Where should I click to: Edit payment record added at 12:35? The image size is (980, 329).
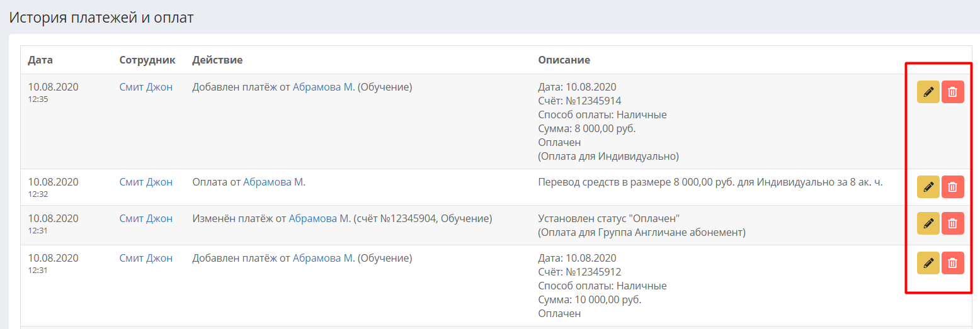click(x=928, y=92)
